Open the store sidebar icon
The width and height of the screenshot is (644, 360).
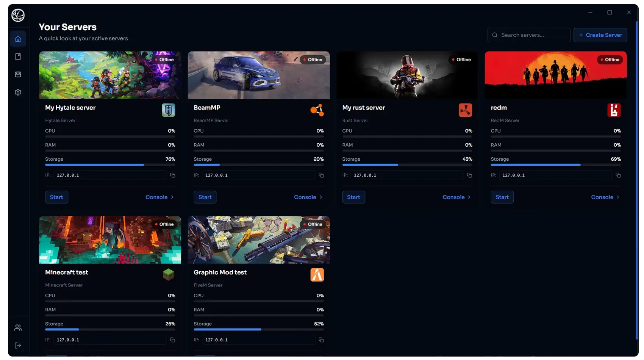(18, 75)
